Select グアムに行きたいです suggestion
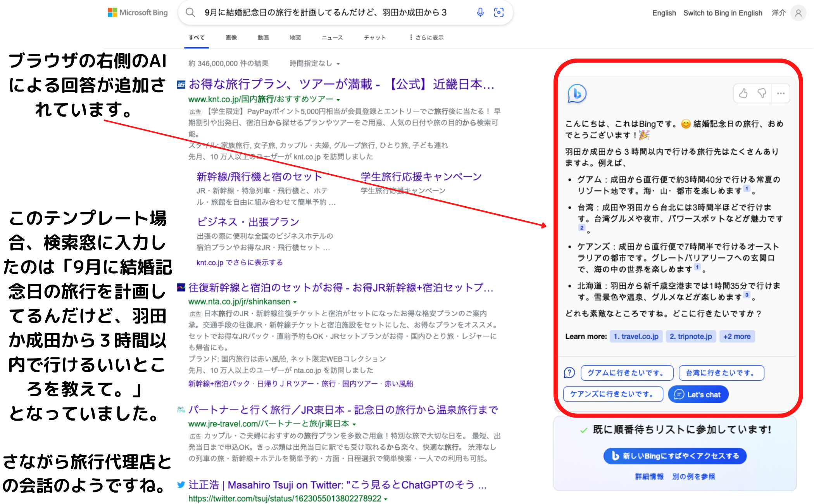 pos(627,373)
